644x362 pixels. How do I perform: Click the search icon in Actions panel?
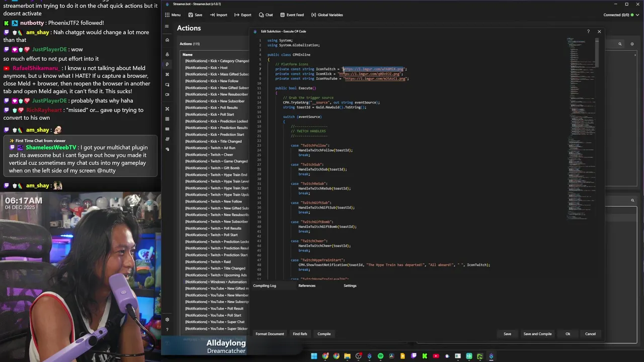pos(620,44)
